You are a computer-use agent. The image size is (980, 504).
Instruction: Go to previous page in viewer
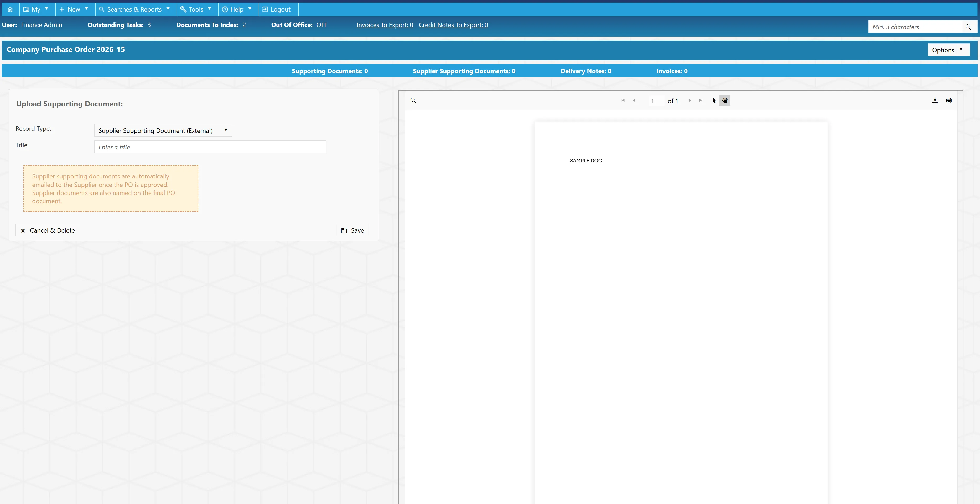pos(634,100)
